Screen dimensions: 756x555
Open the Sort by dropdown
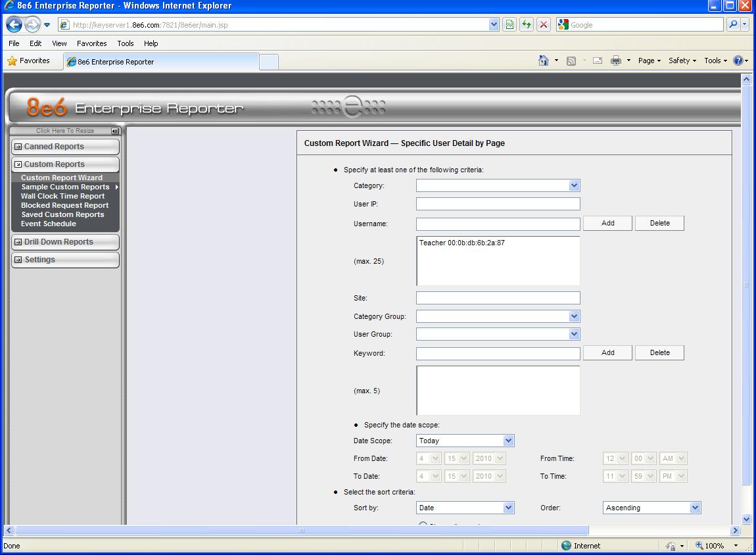(508, 508)
